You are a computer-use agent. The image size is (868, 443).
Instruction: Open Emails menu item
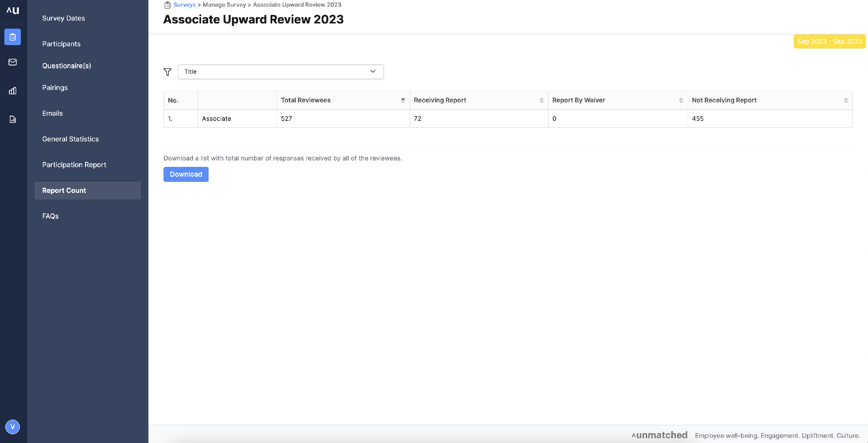[x=53, y=113]
